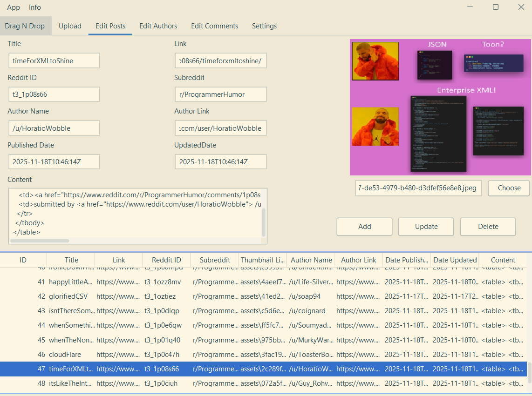Focus the UpdatedDate field
The height and width of the screenshot is (396, 532).
220,162
